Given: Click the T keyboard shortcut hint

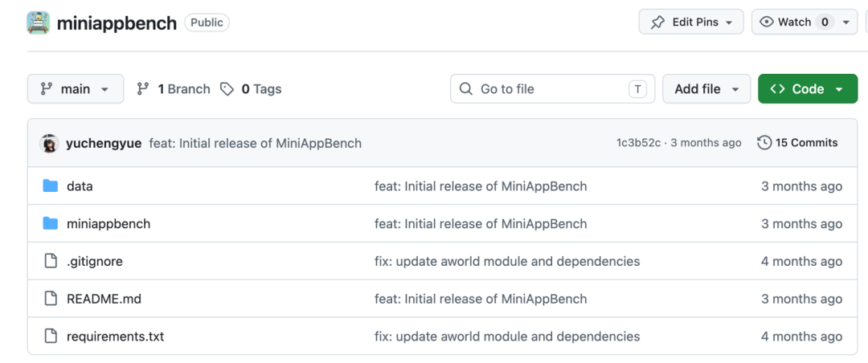Looking at the screenshot, I should click(x=637, y=89).
